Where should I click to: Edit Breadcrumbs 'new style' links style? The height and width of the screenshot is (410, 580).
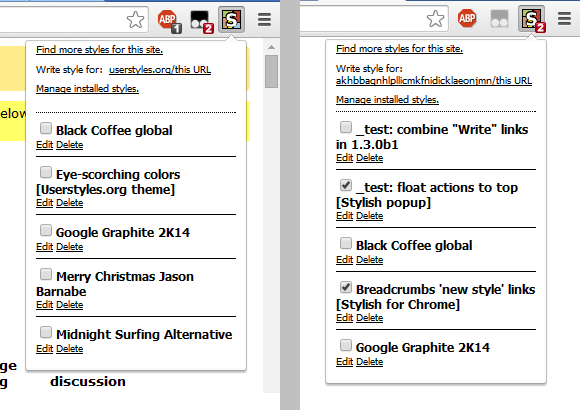pos(344,318)
